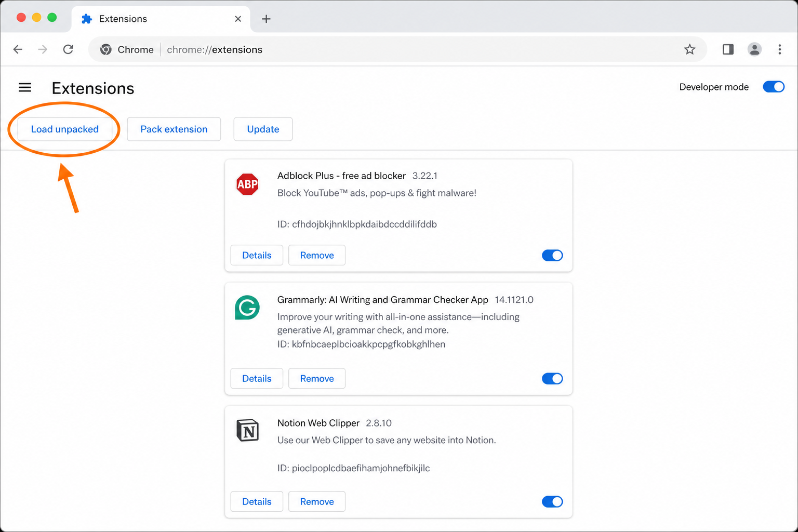The width and height of the screenshot is (798, 532).
Task: Click the Notion Web Clipper icon
Action: [247, 430]
